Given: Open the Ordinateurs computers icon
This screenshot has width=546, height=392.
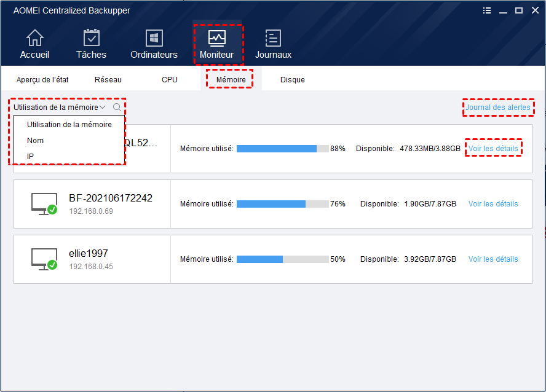Looking at the screenshot, I should click(154, 38).
